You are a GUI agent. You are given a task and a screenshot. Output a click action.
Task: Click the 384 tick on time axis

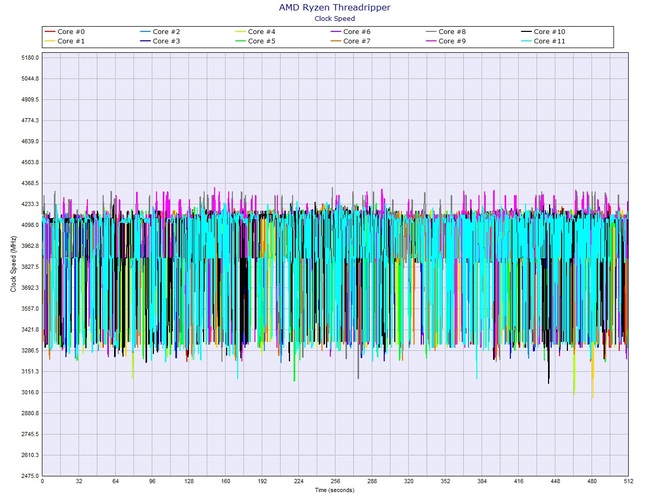(482, 481)
